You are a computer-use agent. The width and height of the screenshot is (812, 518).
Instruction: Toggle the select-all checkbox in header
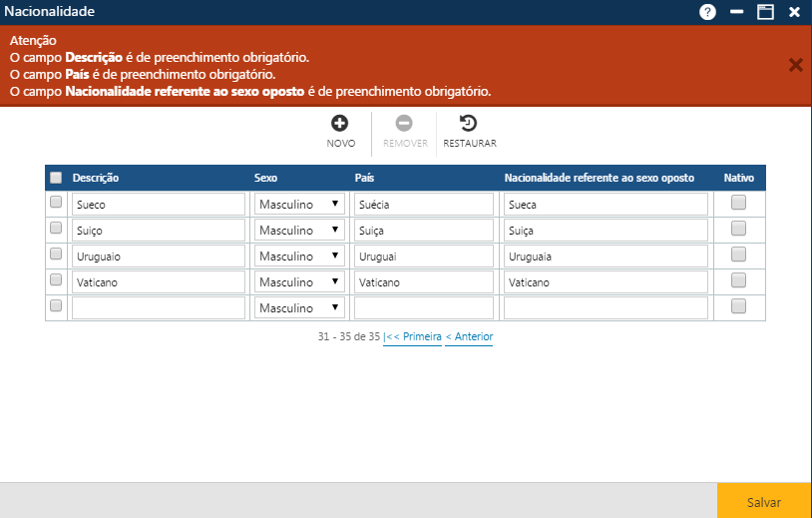click(56, 178)
